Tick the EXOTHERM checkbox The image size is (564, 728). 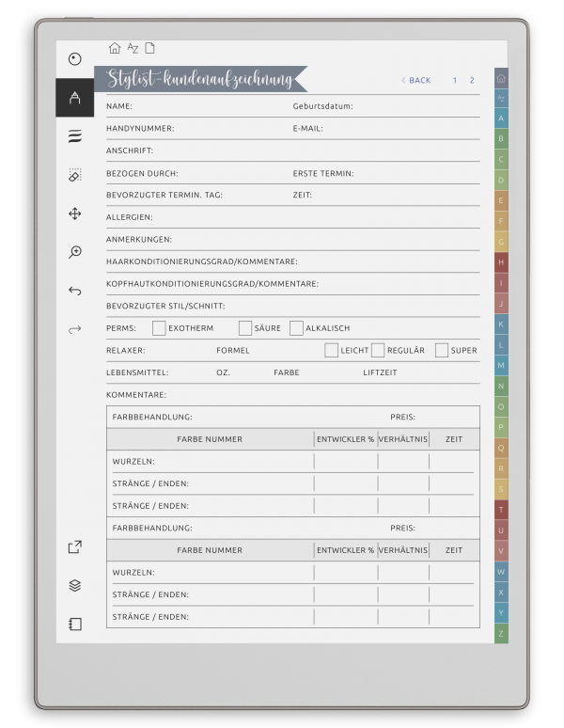(159, 327)
